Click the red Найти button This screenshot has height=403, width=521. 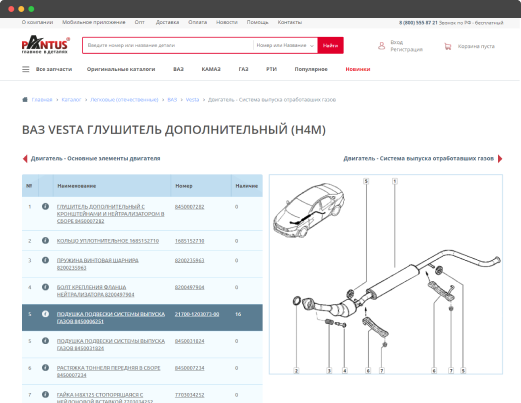[330, 45]
